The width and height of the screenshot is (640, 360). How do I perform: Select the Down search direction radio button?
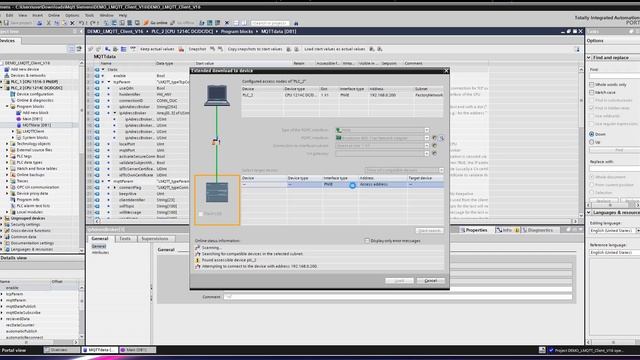coord(591,134)
